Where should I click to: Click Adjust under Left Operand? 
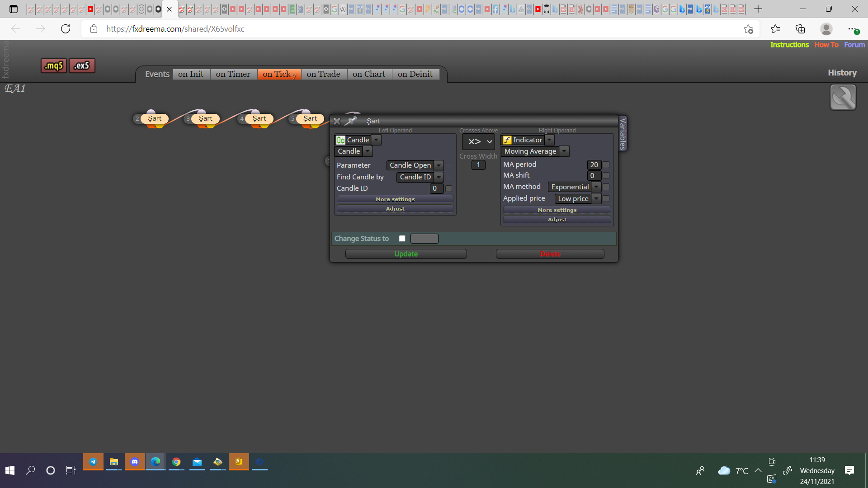tap(395, 209)
